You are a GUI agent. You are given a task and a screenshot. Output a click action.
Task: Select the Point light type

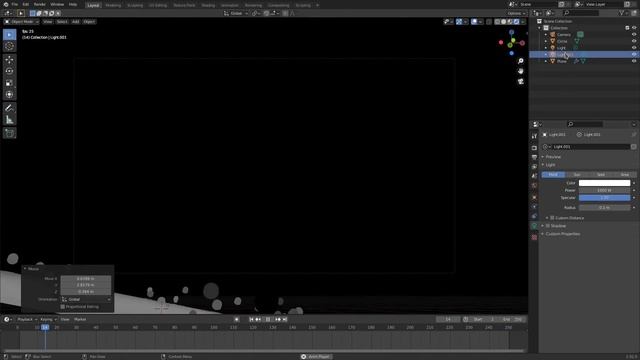tap(553, 174)
